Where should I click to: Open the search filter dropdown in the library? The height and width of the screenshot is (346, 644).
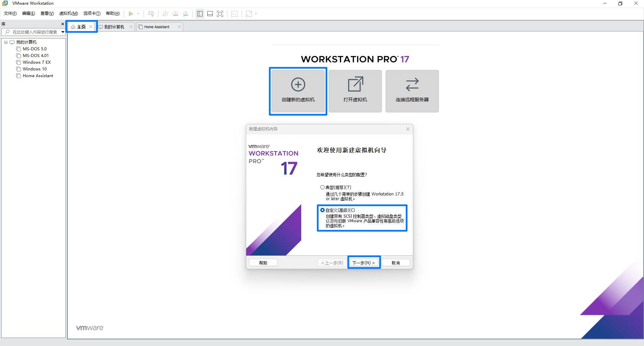coord(62,32)
